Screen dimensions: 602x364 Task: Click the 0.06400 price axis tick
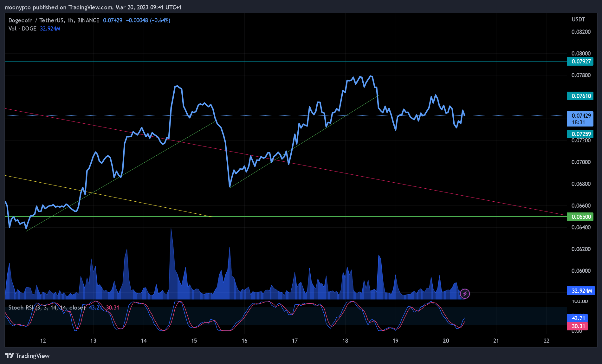click(x=581, y=227)
